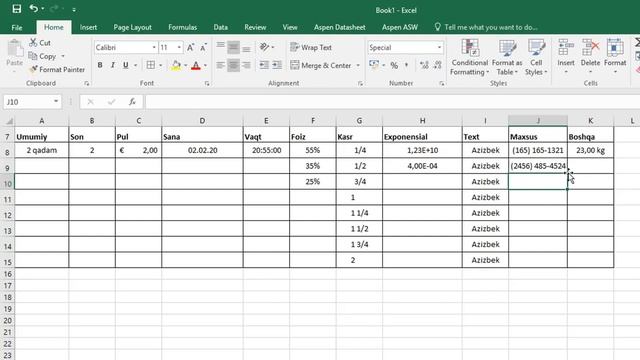Undo the last action
The image size is (640, 360).
33,9
